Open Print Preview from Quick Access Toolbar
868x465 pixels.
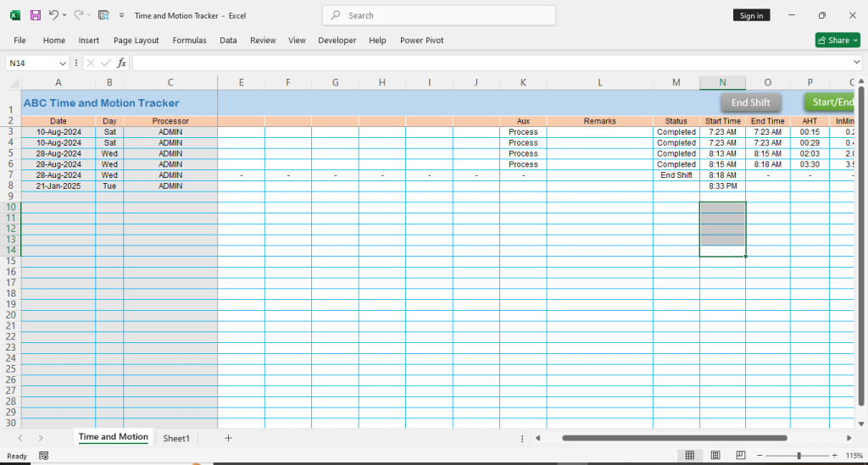pyautogui.click(x=103, y=15)
